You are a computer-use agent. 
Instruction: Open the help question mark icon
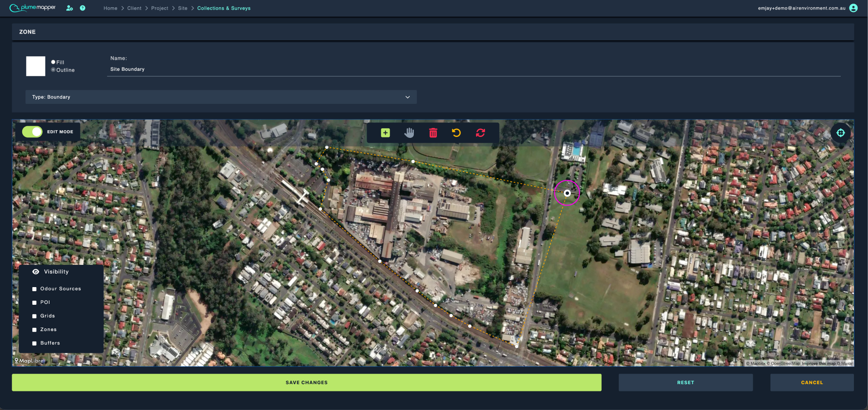83,8
